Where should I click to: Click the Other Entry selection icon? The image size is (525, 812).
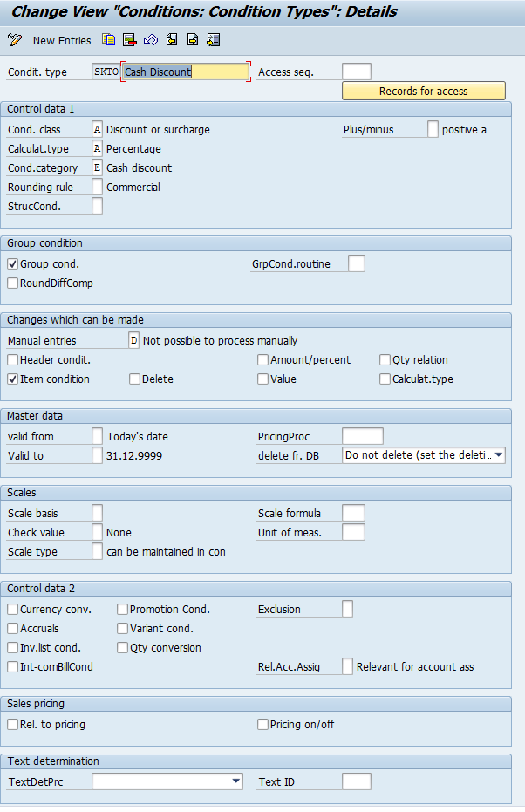pos(214,40)
